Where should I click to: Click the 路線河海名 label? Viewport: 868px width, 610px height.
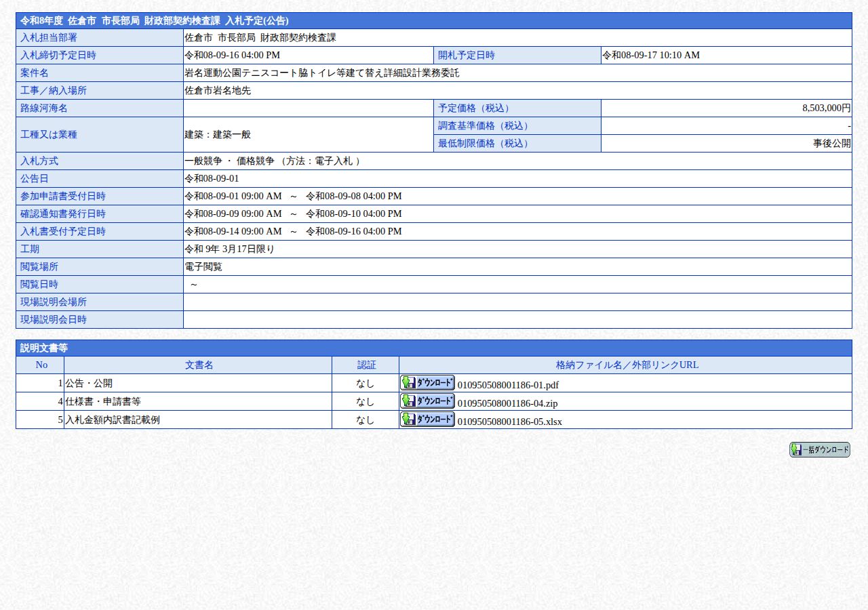tap(100, 108)
